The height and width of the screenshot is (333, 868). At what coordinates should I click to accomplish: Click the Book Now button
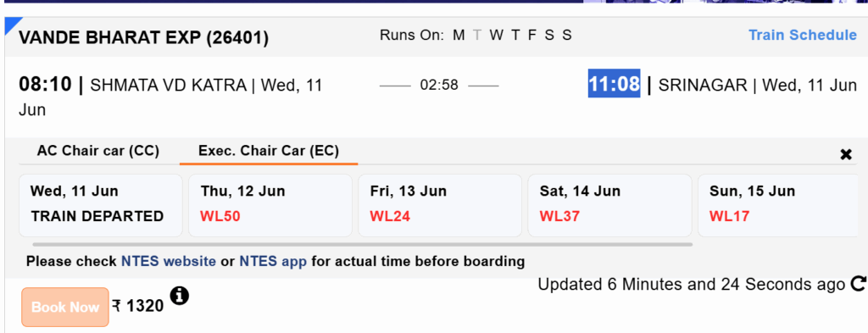point(64,307)
